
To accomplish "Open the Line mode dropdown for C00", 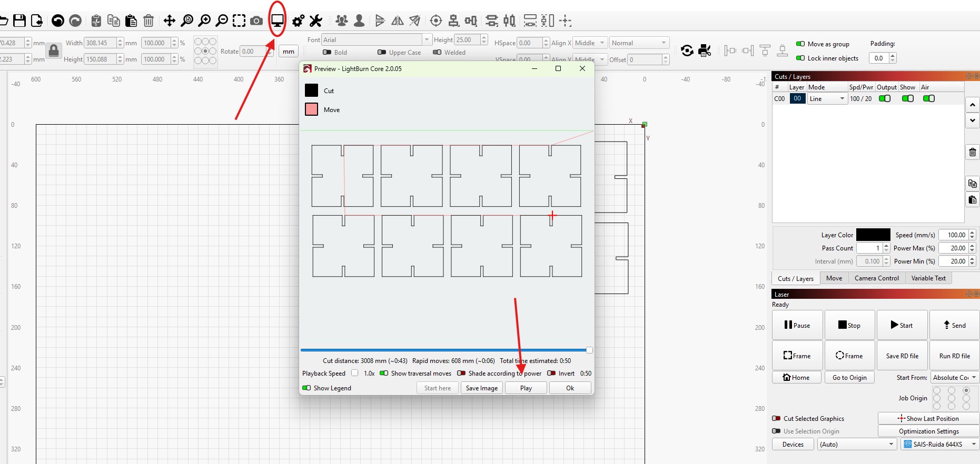I will click(x=827, y=98).
